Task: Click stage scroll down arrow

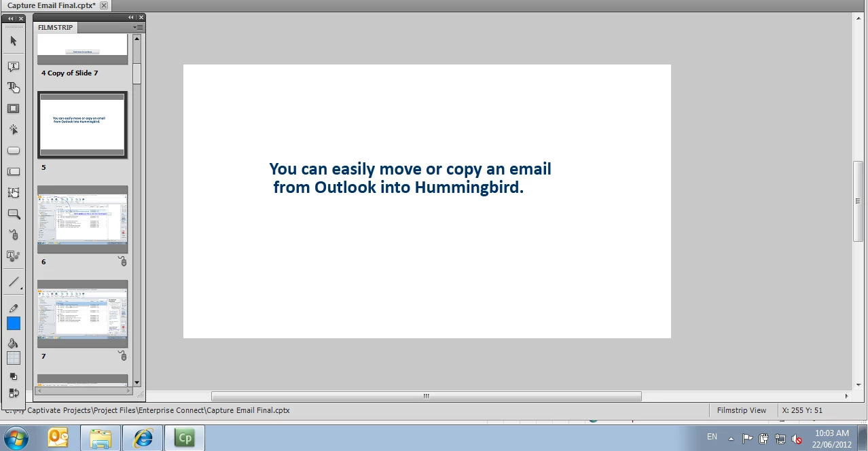Action: point(858,385)
